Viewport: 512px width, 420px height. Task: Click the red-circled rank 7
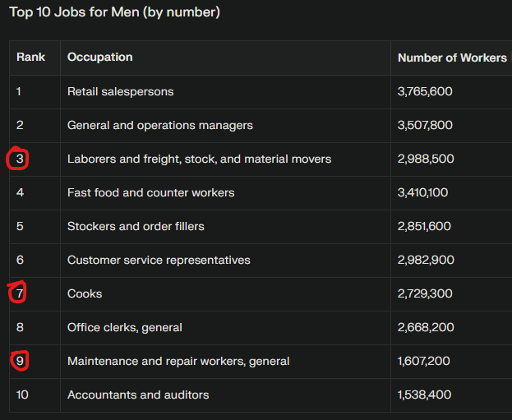coord(18,293)
